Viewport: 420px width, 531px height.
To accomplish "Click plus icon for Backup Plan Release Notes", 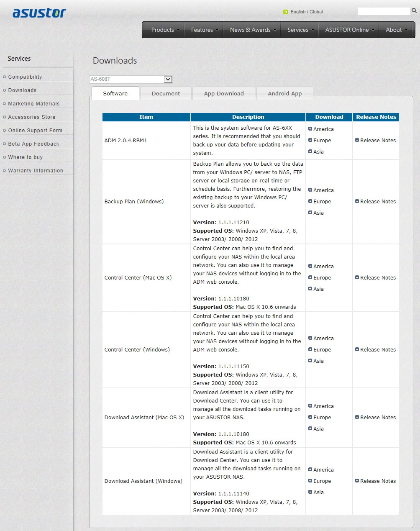I will point(357,201).
